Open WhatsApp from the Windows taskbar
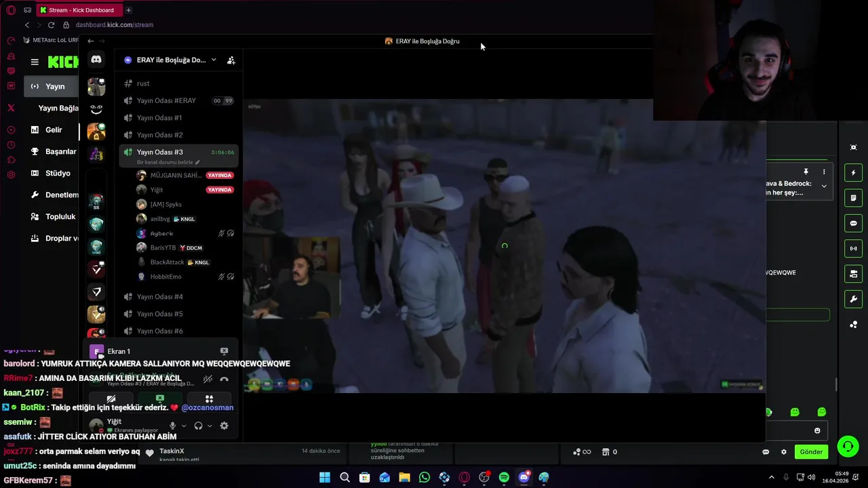Screen dimensions: 868x488 [x=425, y=477]
